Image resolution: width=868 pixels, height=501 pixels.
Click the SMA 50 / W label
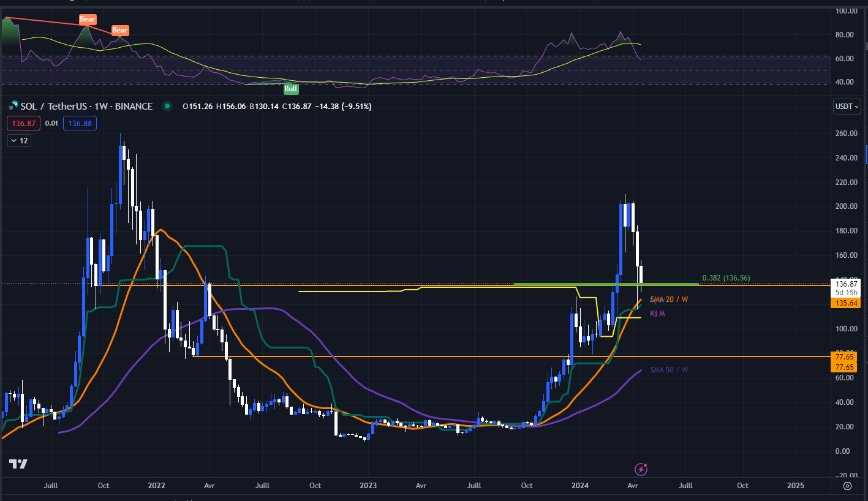point(669,370)
